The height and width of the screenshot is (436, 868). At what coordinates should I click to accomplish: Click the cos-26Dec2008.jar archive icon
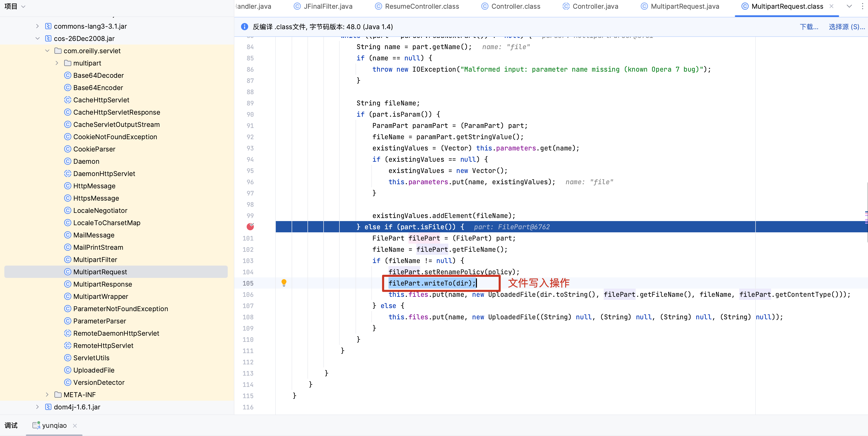coord(48,38)
